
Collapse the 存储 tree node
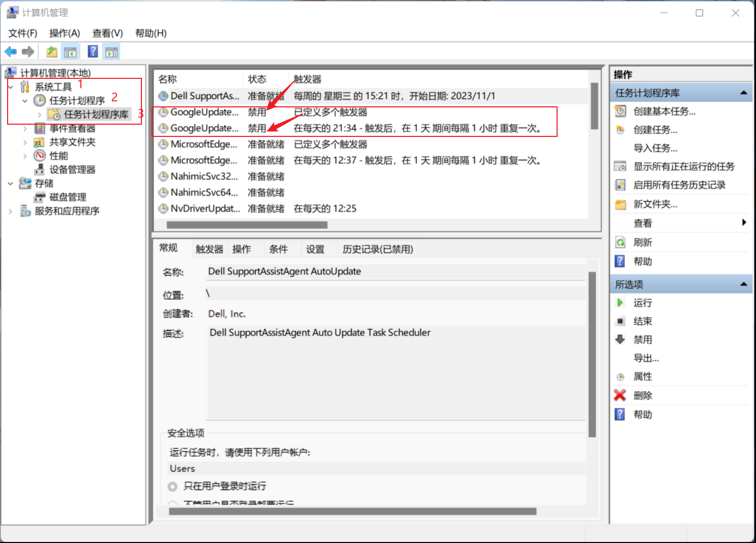pos(11,183)
